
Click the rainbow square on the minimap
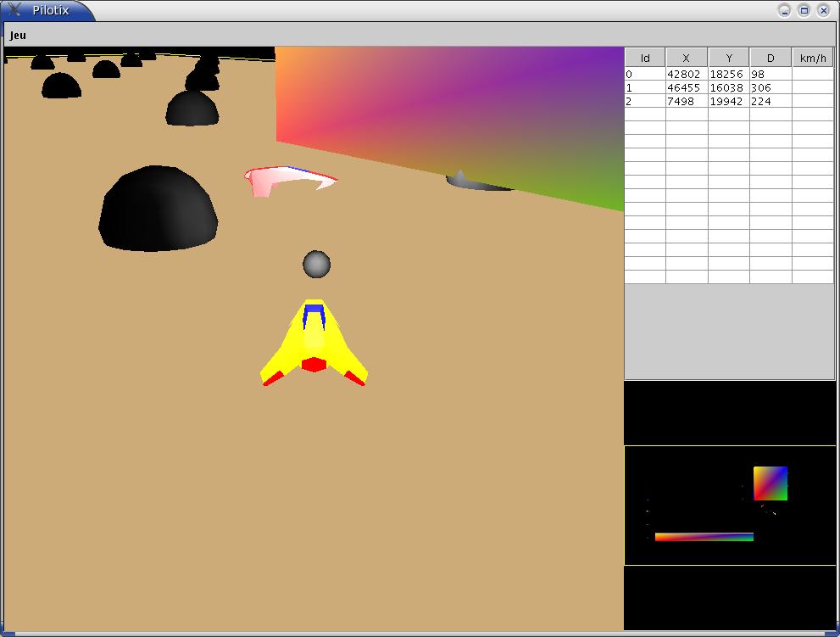[770, 483]
